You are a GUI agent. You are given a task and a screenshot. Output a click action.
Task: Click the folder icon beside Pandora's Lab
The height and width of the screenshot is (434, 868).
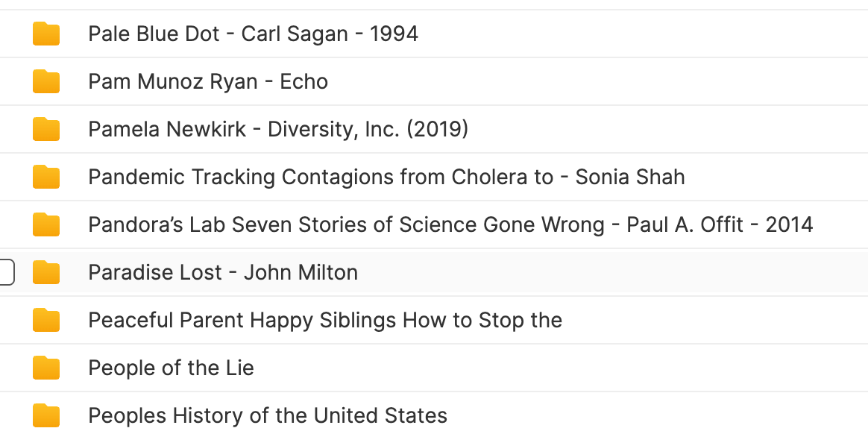pos(46,224)
